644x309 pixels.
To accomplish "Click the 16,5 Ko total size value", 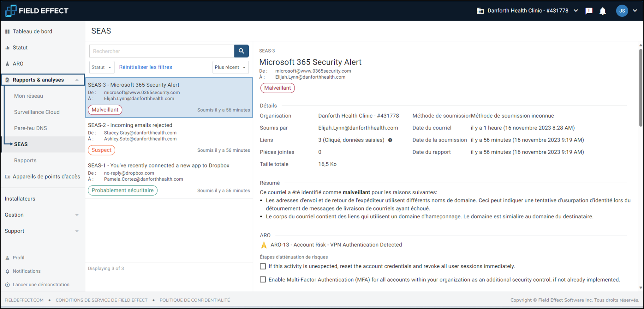I will (327, 164).
